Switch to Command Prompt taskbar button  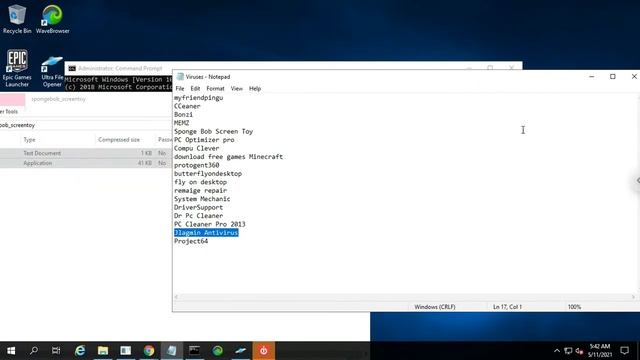click(195, 351)
